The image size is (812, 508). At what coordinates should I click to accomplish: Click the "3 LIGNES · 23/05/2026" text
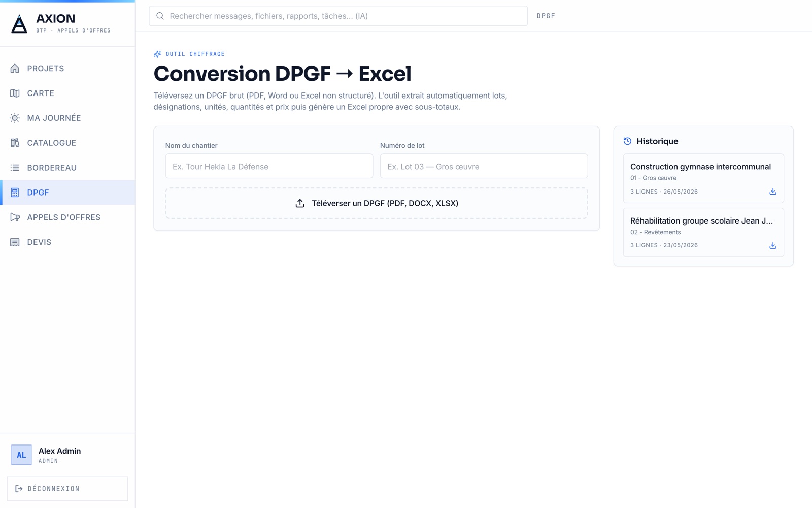[x=664, y=245]
